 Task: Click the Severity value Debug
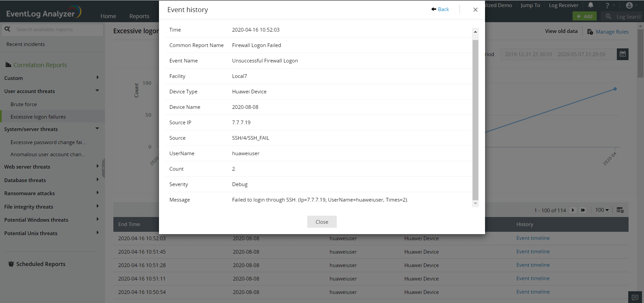[x=240, y=184]
